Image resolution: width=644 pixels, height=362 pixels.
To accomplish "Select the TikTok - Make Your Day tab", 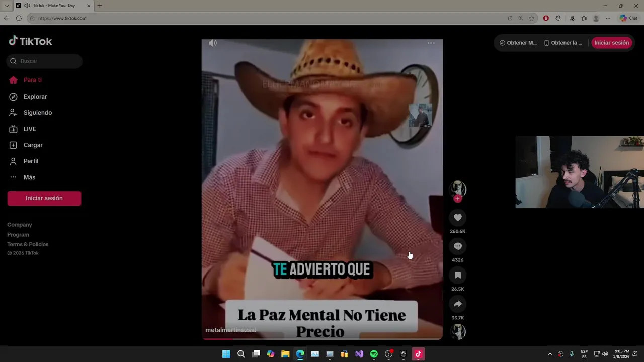I will [54, 6].
